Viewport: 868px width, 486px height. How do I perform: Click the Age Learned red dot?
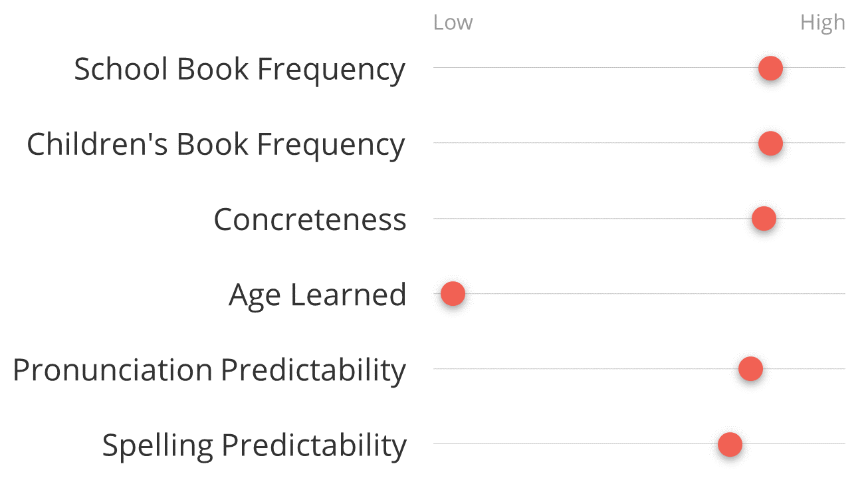point(453,293)
